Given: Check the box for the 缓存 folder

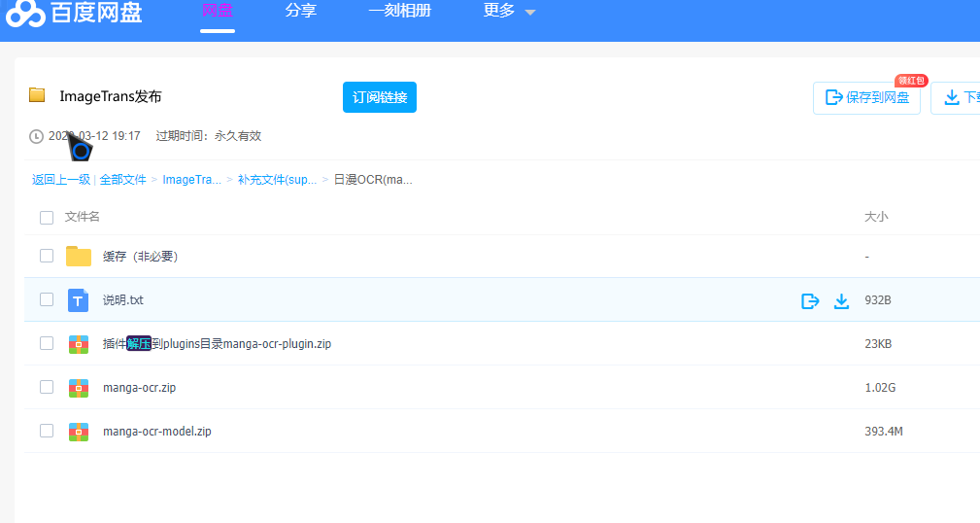Looking at the screenshot, I should 47,256.
